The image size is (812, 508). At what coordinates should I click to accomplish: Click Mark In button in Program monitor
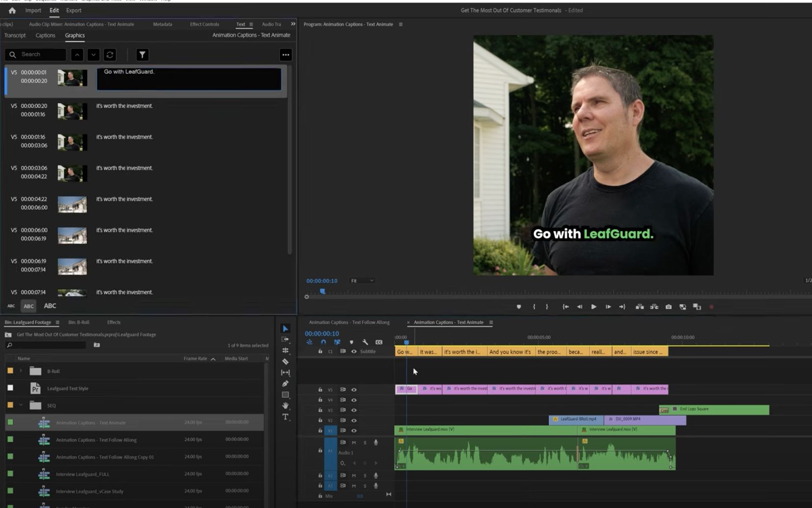pos(534,307)
